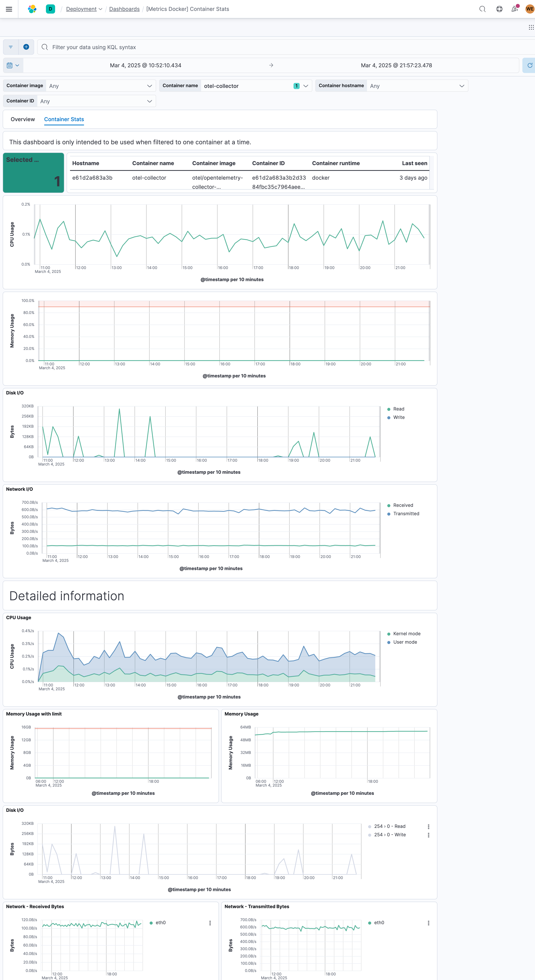This screenshot has width=535, height=980.
Task: Toggle Kernel mode series in CPU Usage legend
Action: 406,633
